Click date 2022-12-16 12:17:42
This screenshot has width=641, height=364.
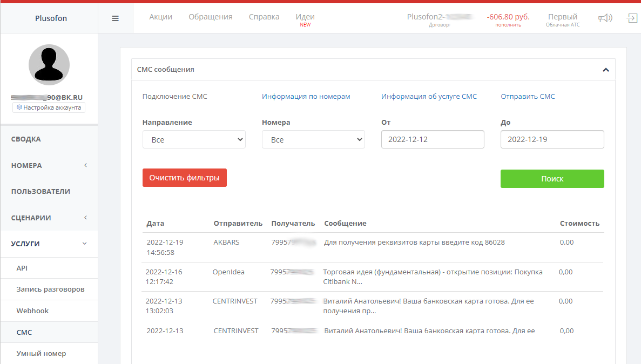(x=164, y=277)
